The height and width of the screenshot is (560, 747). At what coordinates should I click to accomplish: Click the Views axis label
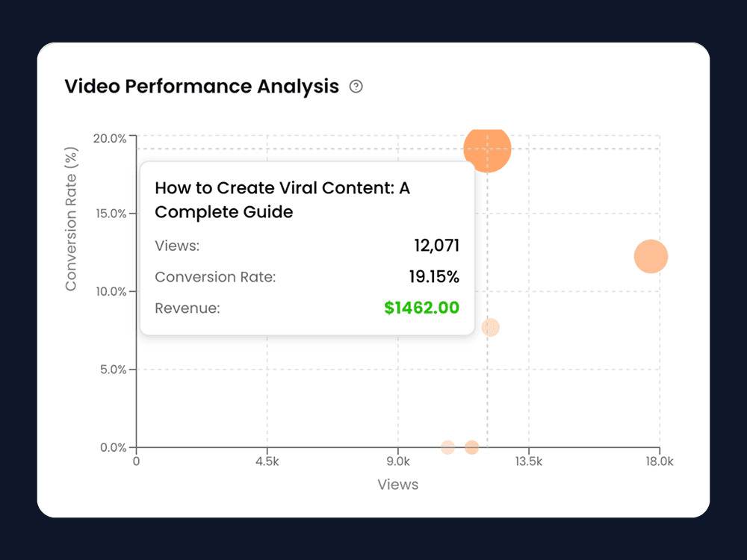click(398, 485)
